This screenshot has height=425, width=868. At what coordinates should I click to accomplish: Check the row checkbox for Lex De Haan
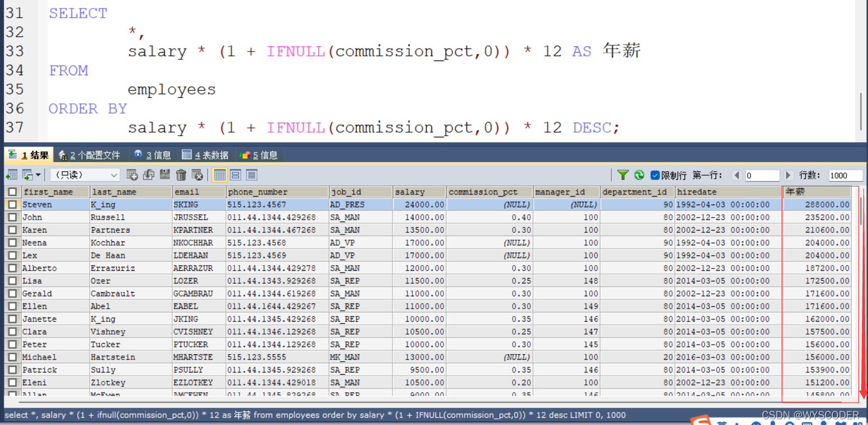click(x=12, y=255)
